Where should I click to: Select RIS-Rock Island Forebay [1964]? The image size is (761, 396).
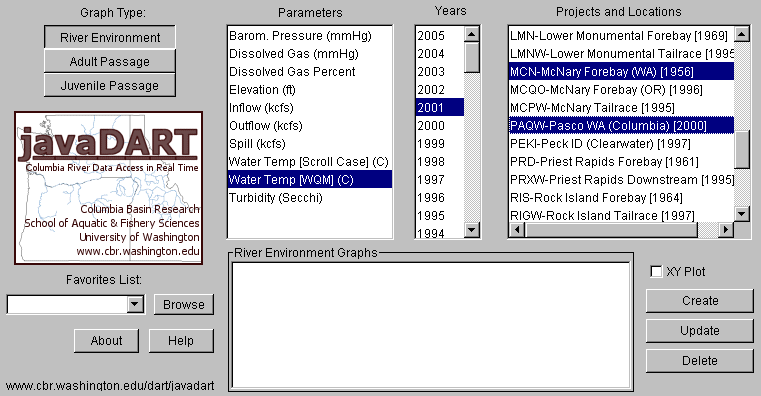coord(621,198)
